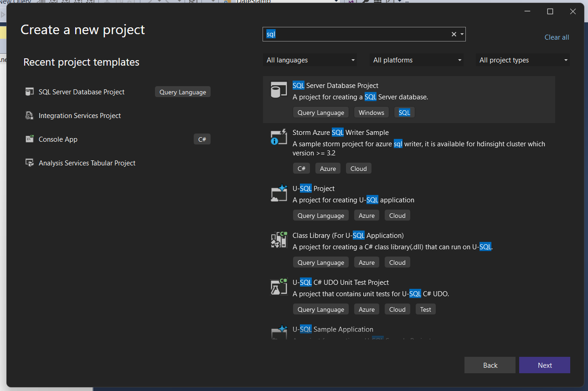Go to the previous step with Back

[x=490, y=365]
